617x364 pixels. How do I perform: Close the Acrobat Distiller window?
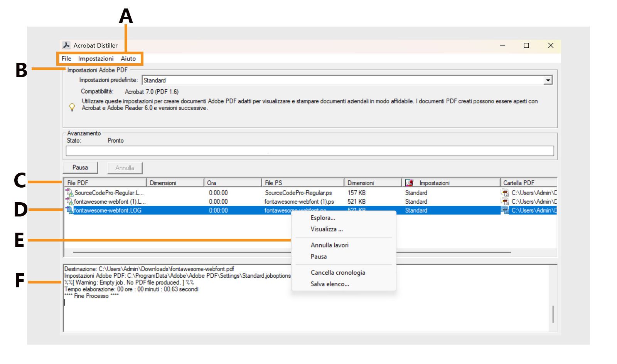[x=551, y=45]
